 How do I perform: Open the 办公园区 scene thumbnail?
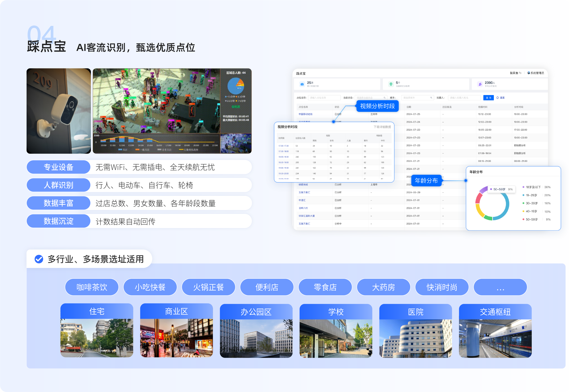pos(256,331)
